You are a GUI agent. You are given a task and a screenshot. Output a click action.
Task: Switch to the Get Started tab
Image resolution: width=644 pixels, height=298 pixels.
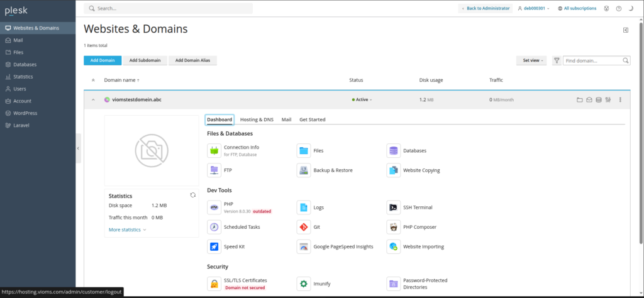312,119
